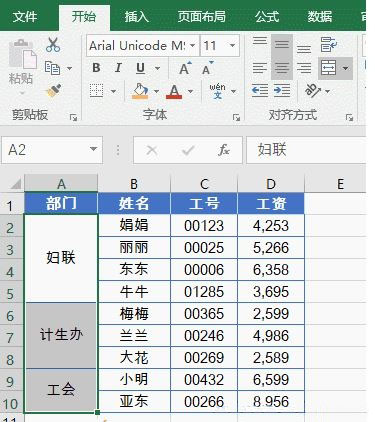Click cell containing 00123

tap(204, 226)
